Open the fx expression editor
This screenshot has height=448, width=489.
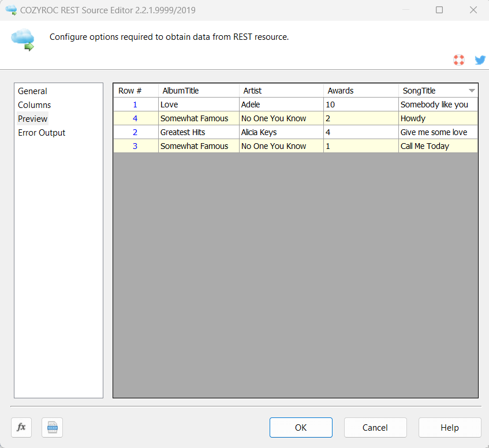click(x=21, y=427)
